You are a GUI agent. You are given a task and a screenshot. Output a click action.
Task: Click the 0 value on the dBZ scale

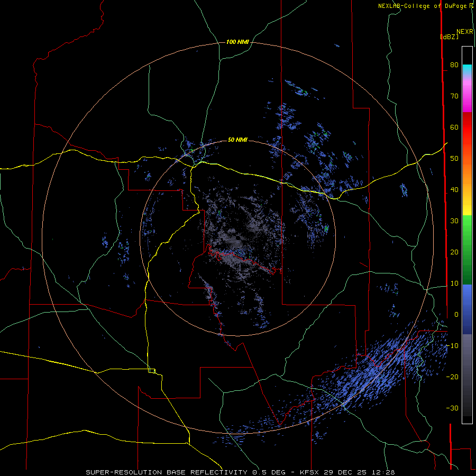(x=456, y=315)
